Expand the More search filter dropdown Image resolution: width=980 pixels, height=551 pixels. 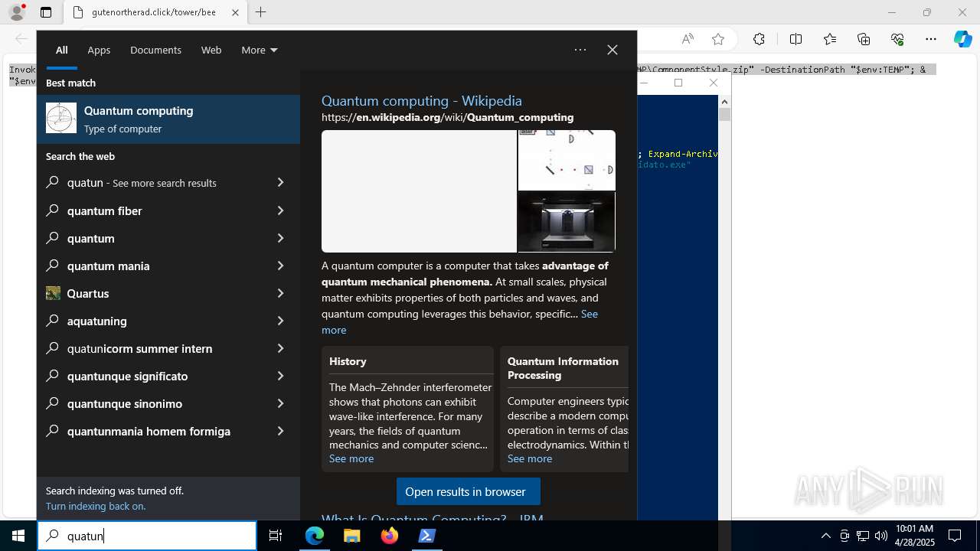[260, 50]
